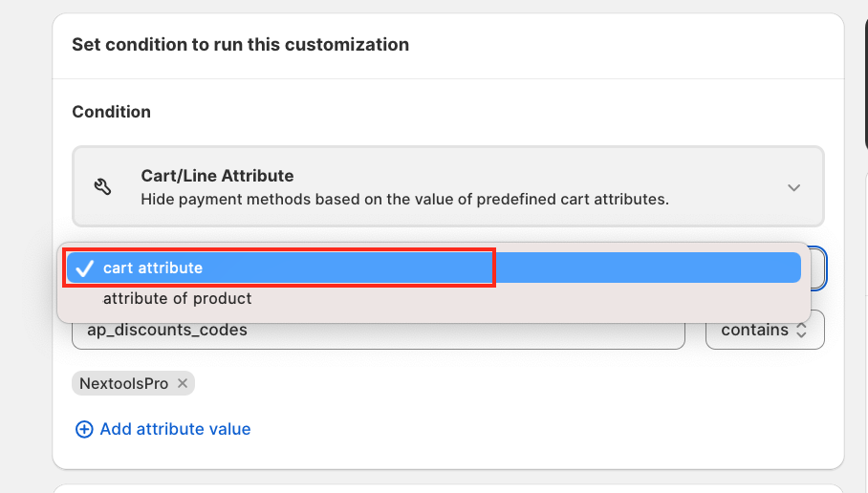Click the "Add attribute value" link
This screenshot has width=868, height=493.
tap(175, 429)
